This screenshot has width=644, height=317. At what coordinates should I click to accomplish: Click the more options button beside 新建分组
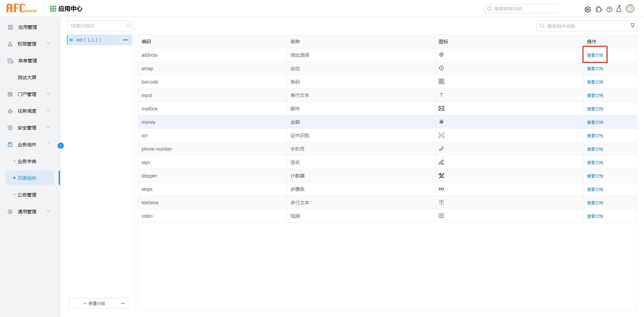[123, 303]
